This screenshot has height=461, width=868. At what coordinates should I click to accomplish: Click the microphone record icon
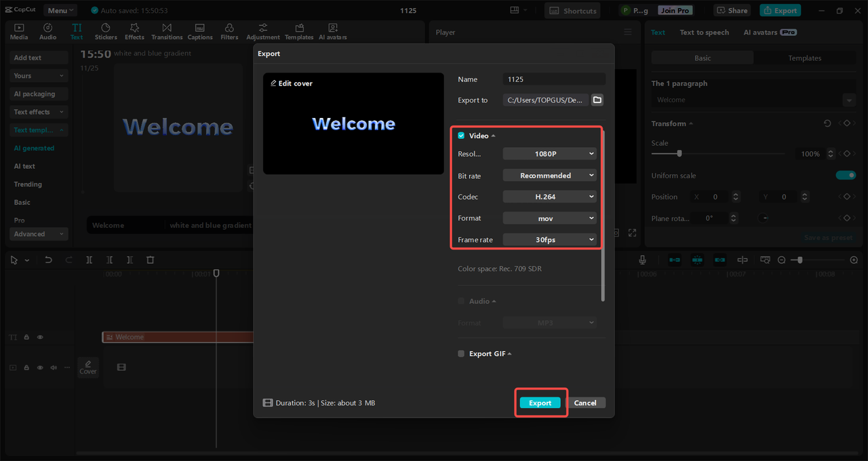pos(642,260)
